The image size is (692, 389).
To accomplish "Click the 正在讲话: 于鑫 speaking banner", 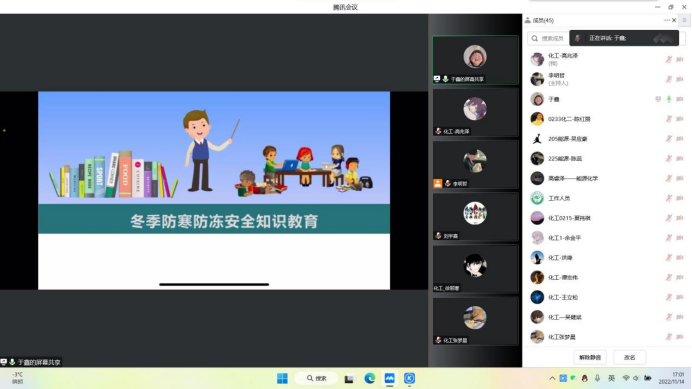I will pos(624,38).
